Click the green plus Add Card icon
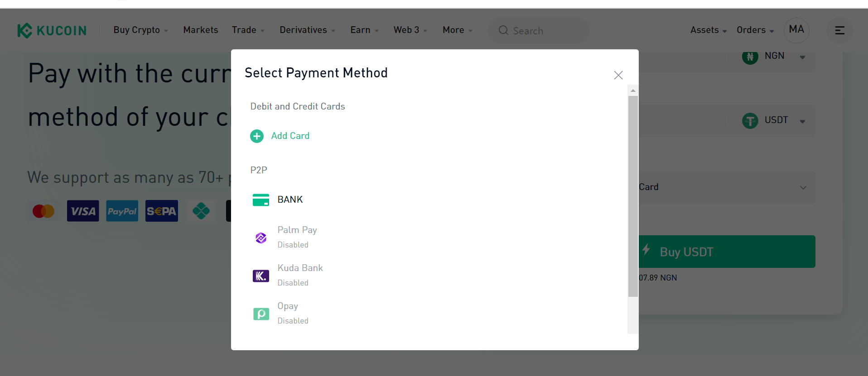This screenshot has width=868, height=376. [257, 136]
